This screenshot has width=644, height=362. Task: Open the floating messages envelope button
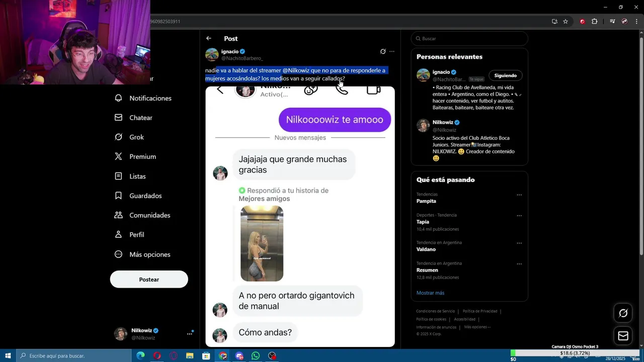coord(623,336)
